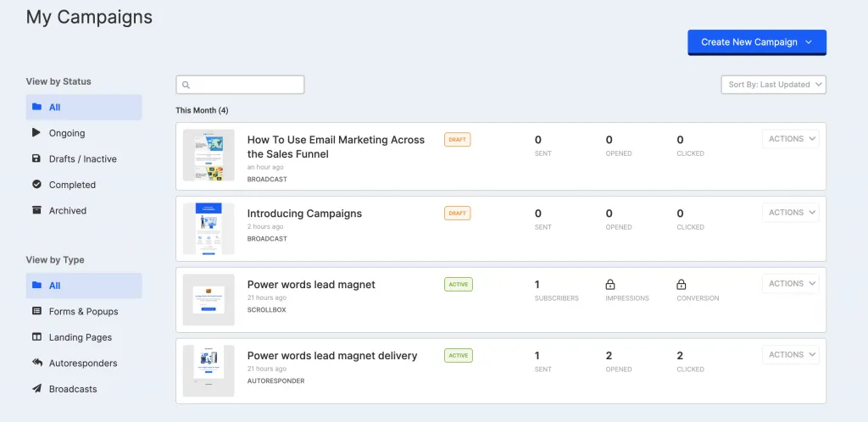Open Actions menu for Power words lead magnet delivery
The image size is (868, 422).
coord(791,354)
